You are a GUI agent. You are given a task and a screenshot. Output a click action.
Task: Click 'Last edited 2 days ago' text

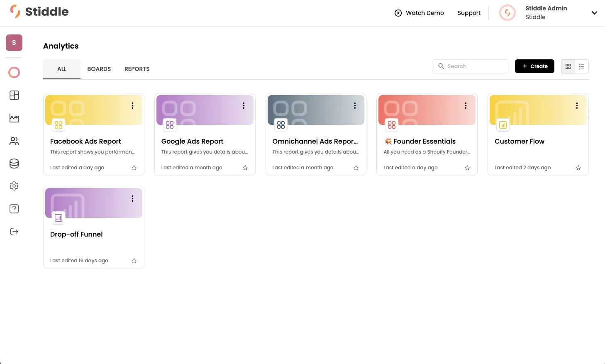coord(523,168)
